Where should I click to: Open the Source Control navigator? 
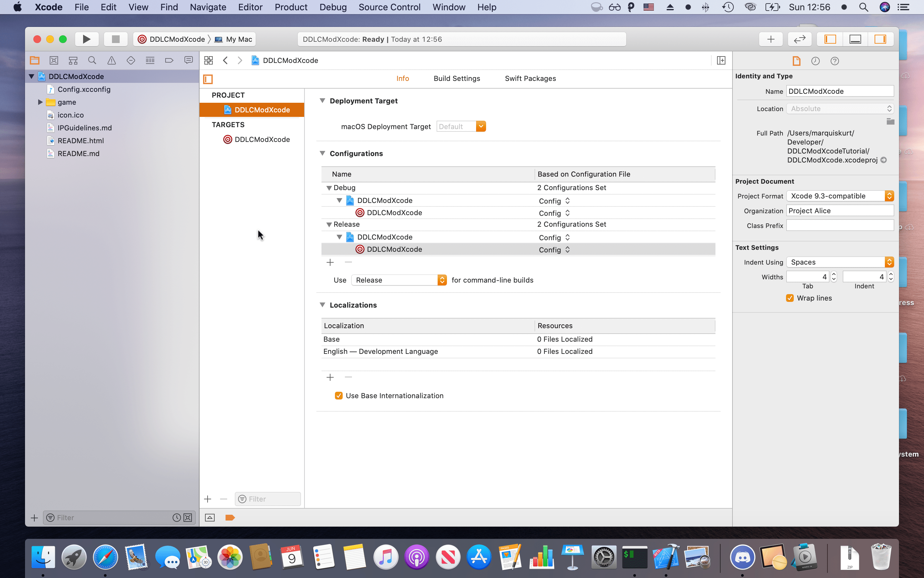(x=54, y=60)
